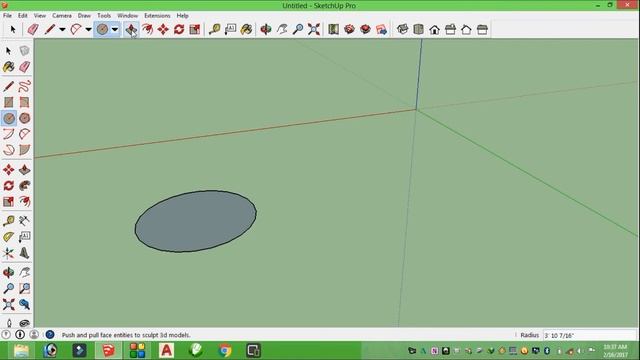This screenshot has width=640, height=360.
Task: Select the Position Camera tool
Action: point(9,322)
